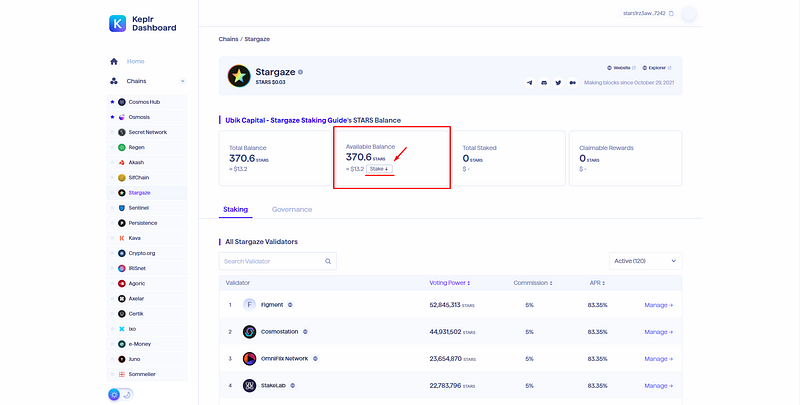The image size is (800, 405).
Task: Click Manage for StakeLab
Action: click(x=659, y=386)
